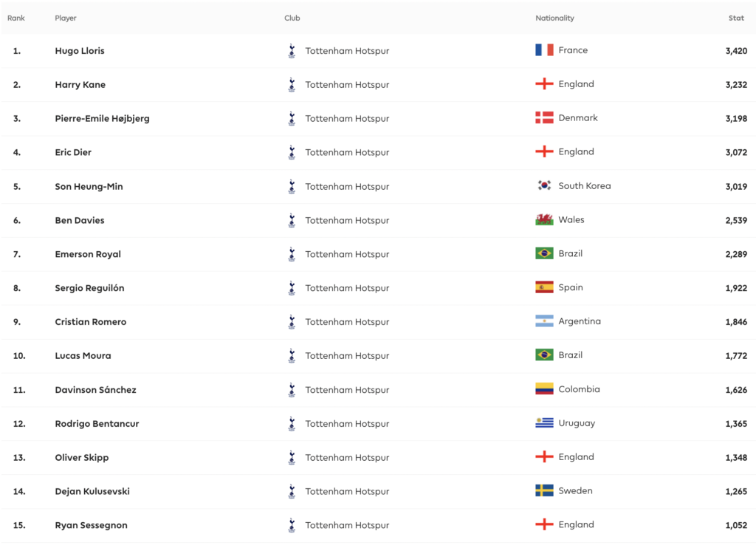Viewport: 756px width, 548px height.
Task: Click the Argentina flag icon
Action: 544,321
